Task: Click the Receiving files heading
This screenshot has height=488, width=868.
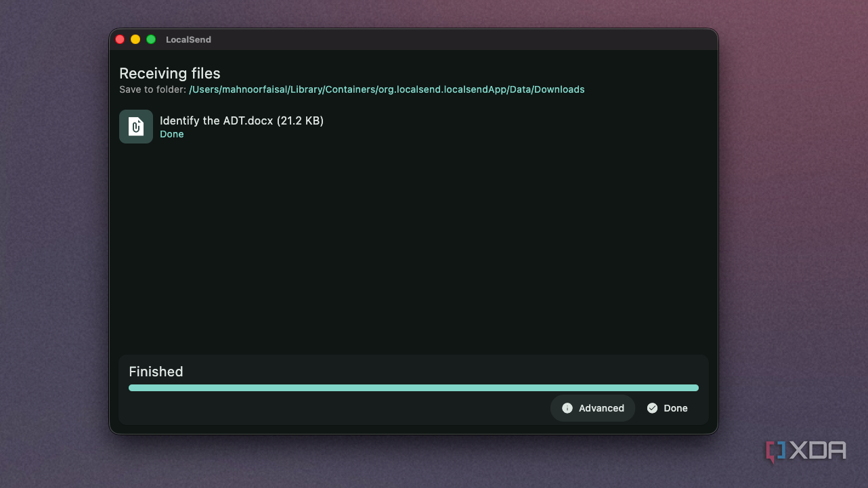Action: point(170,73)
